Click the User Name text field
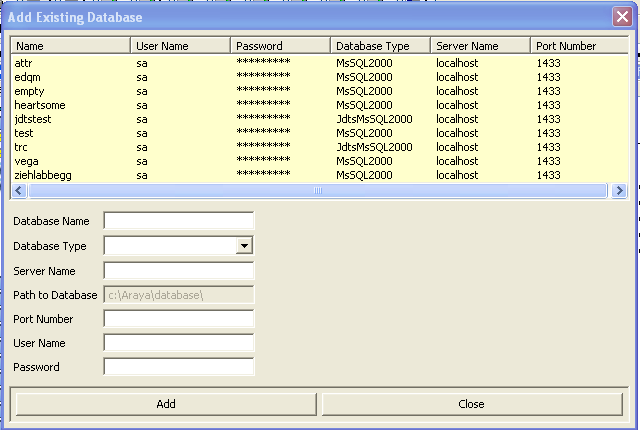640x430 pixels. [179, 342]
